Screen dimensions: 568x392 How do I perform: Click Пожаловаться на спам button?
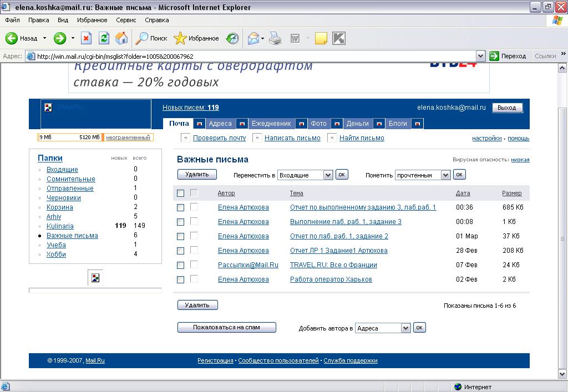[226, 327]
